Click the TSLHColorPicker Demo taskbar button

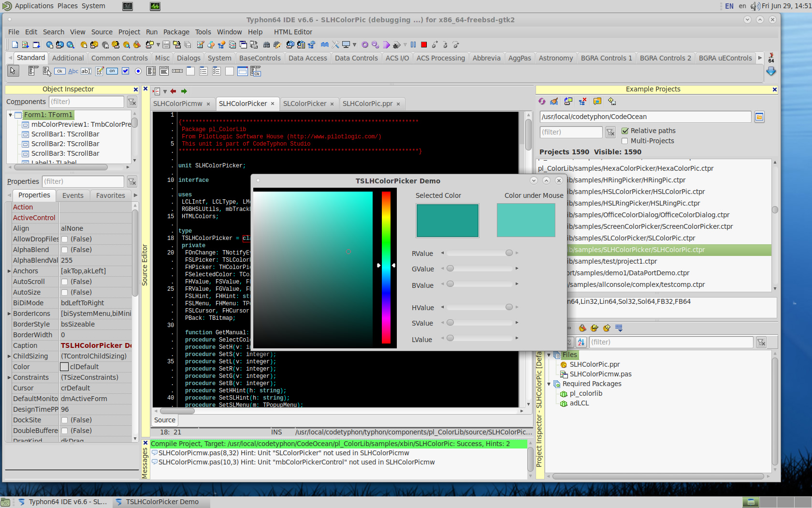pyautogui.click(x=162, y=502)
